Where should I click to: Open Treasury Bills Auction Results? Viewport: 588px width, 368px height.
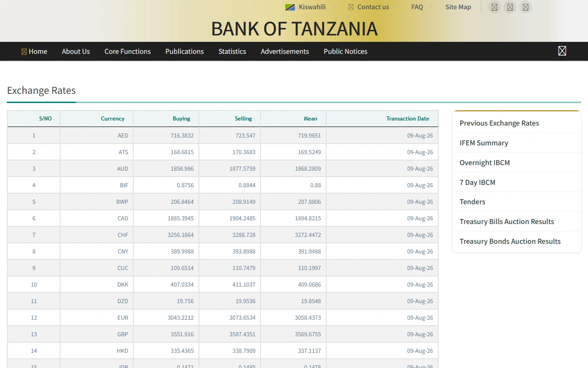click(507, 222)
